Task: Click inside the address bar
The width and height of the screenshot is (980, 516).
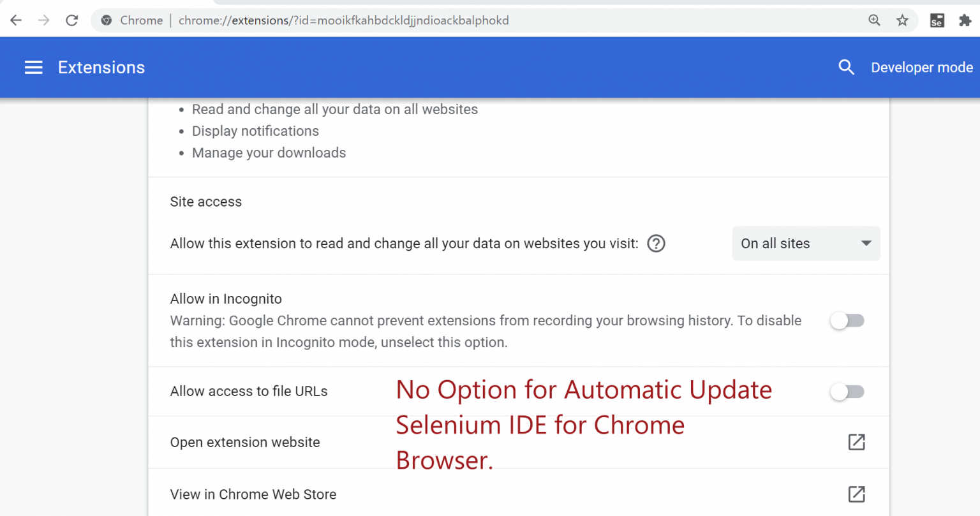Action: coord(447,20)
